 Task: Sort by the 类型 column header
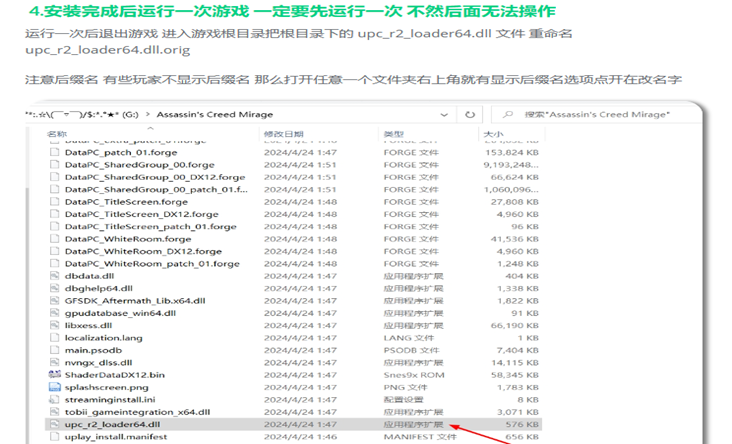(x=394, y=134)
